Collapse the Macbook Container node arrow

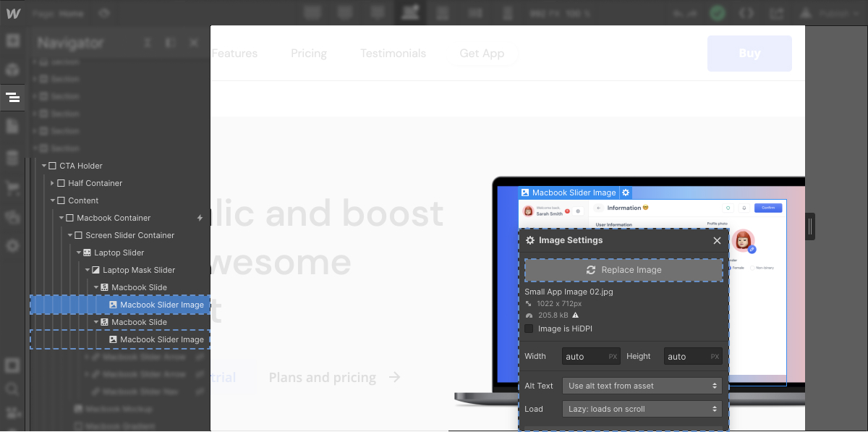click(61, 218)
